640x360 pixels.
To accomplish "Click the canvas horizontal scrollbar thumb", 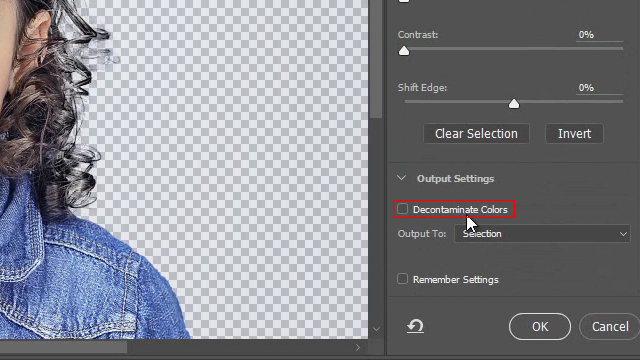I will coord(63,347).
